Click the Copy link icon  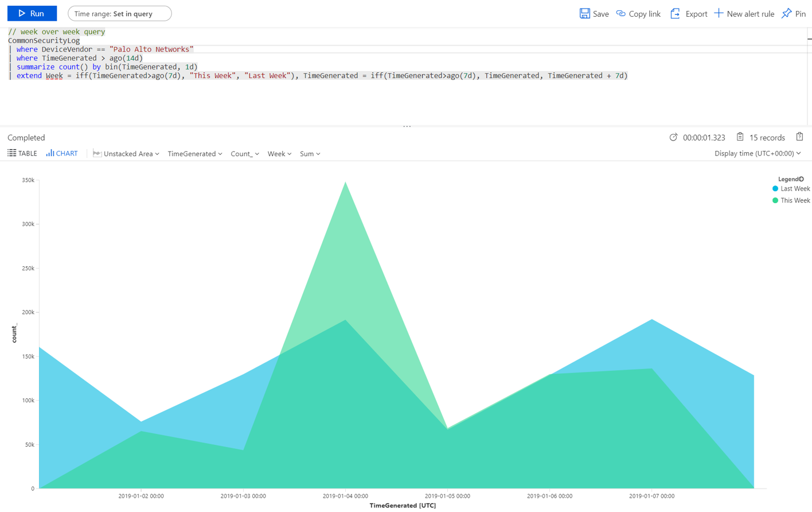pos(619,13)
